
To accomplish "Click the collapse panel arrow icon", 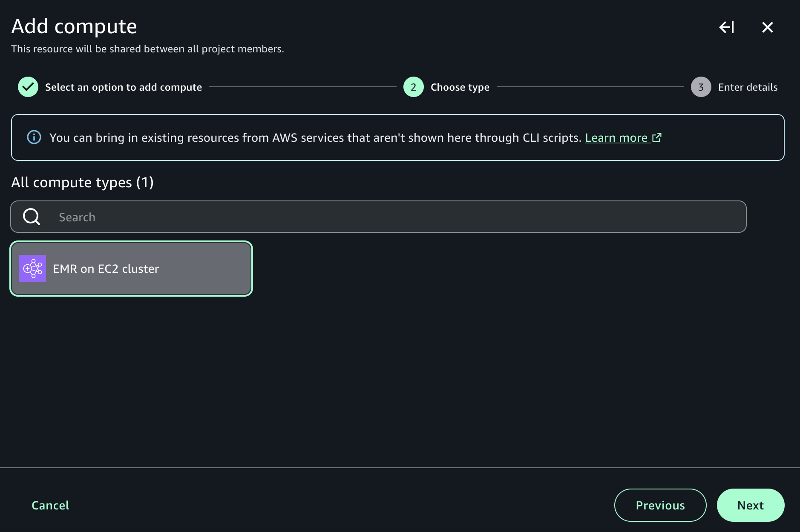I will click(x=726, y=28).
